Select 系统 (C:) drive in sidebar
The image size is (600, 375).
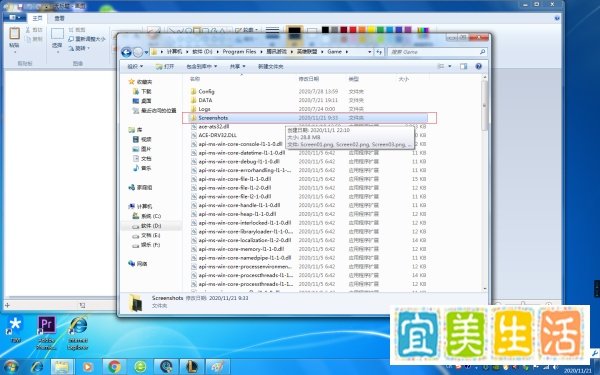(147, 216)
